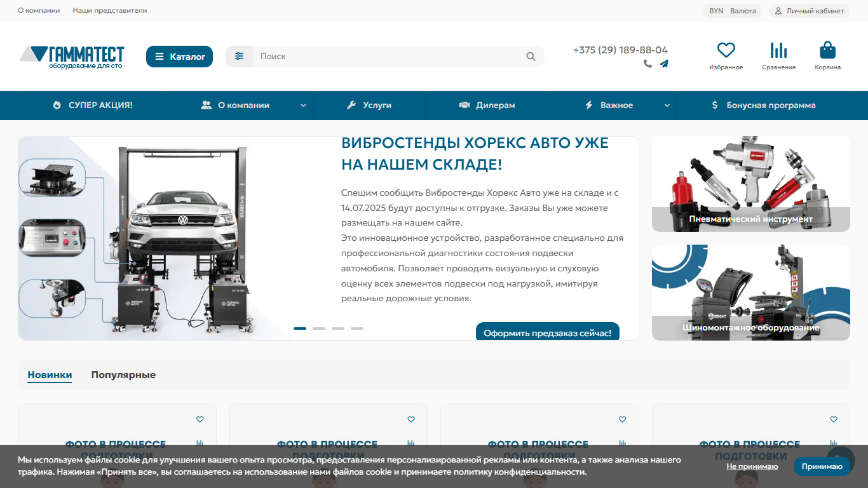Expand the Важное menu chevron
The image size is (868, 488).
(x=667, y=105)
